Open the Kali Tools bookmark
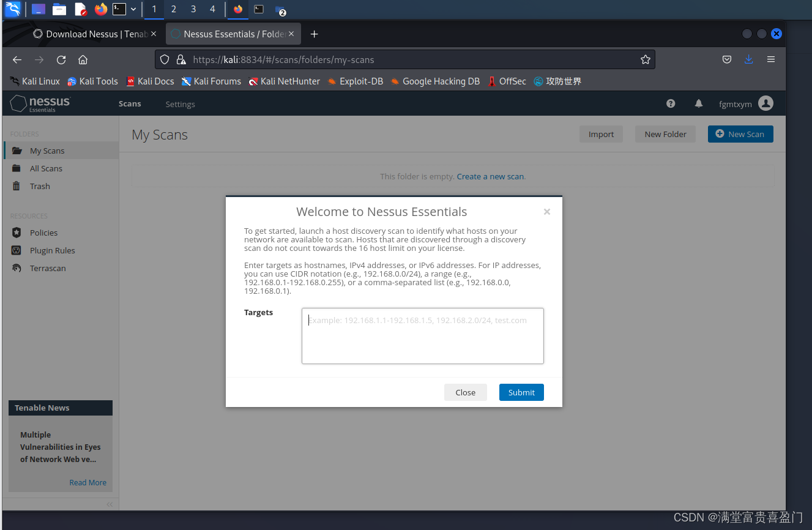 92,81
